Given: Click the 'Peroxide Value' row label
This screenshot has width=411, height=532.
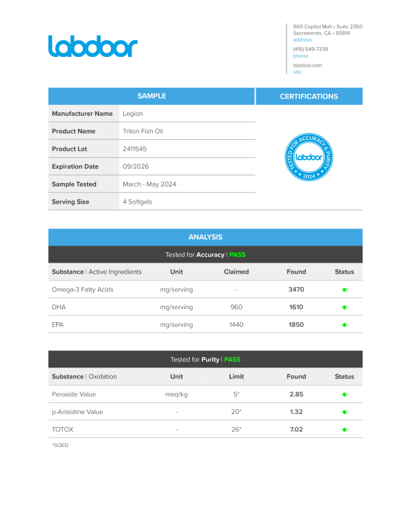Looking at the screenshot, I should pyautogui.click(x=74, y=395).
